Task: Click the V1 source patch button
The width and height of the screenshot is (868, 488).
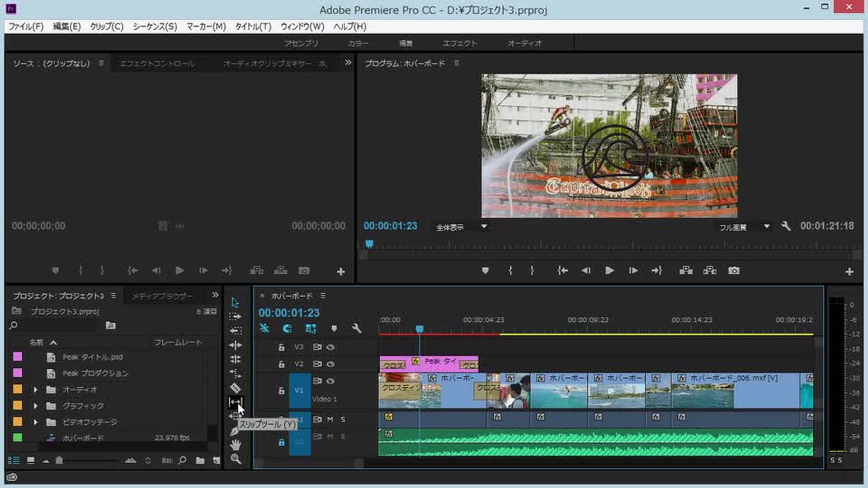Action: [x=299, y=390]
